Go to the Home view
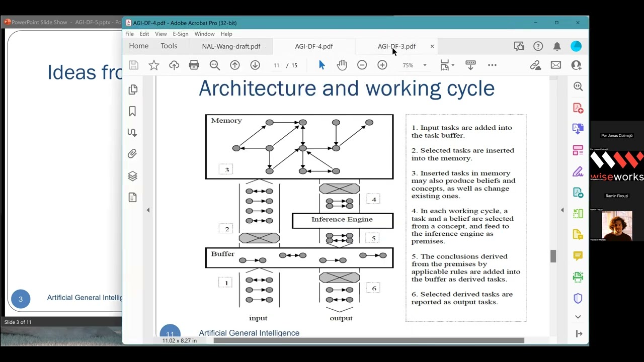 tap(139, 46)
